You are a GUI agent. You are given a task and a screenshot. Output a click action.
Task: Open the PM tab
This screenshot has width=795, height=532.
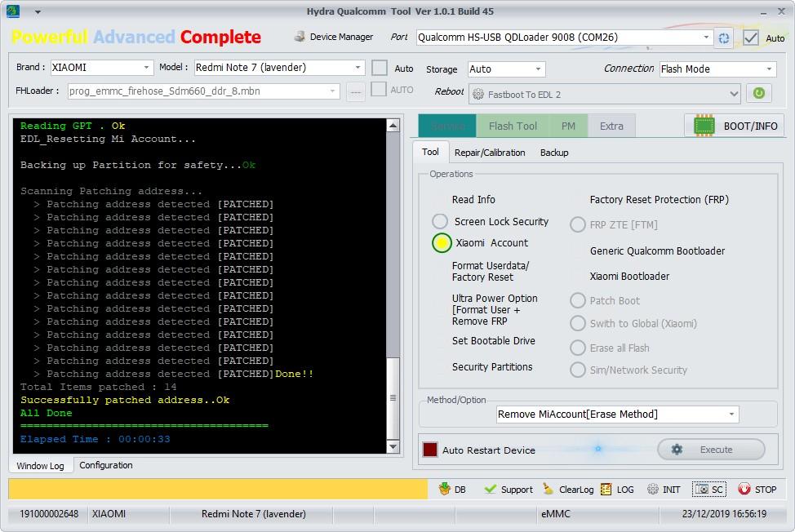[568, 126]
